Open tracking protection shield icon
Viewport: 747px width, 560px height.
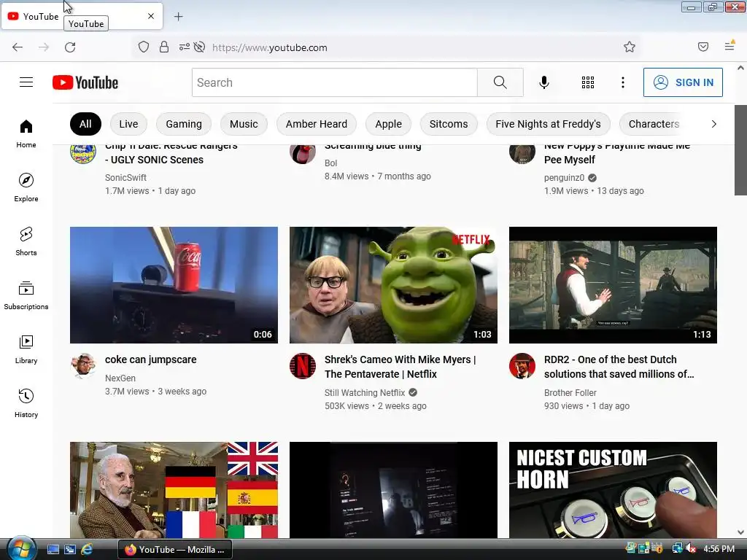point(144,47)
